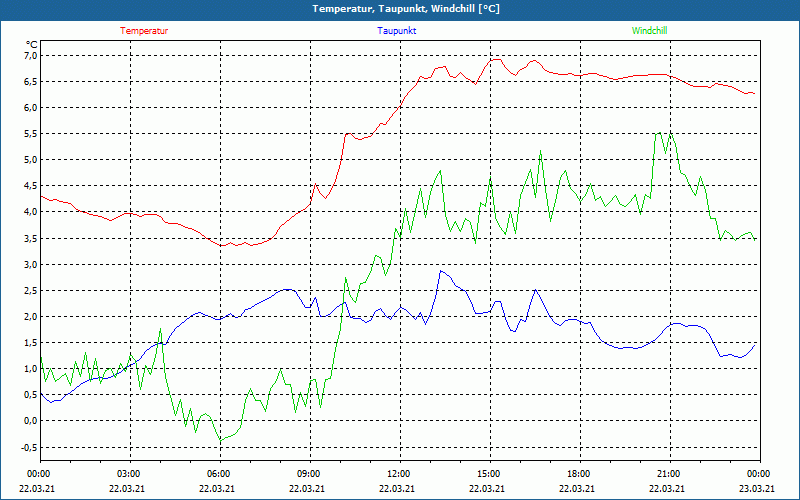Click the 15:00 time label on x-axis
Image resolution: width=800 pixels, height=500 pixels.
tap(490, 474)
